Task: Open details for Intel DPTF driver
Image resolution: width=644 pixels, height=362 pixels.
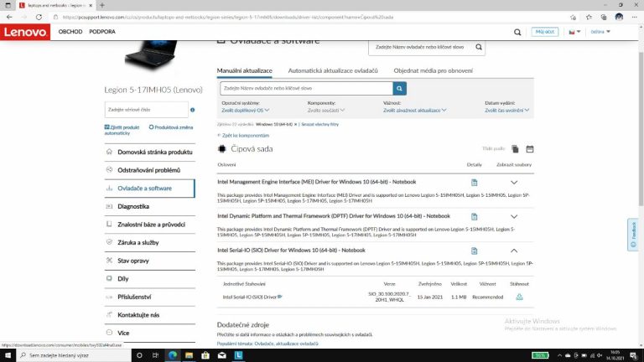Action: [x=475, y=216]
